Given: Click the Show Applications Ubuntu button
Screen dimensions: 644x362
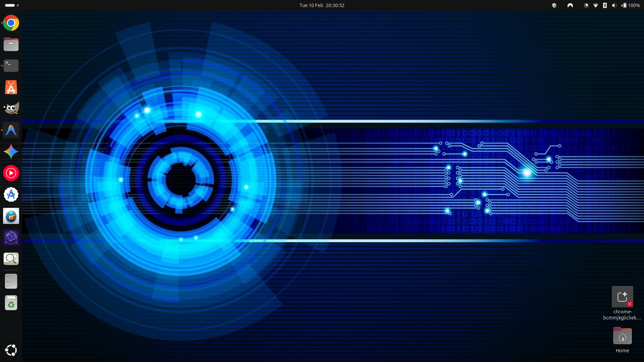Looking at the screenshot, I should click(11, 350).
